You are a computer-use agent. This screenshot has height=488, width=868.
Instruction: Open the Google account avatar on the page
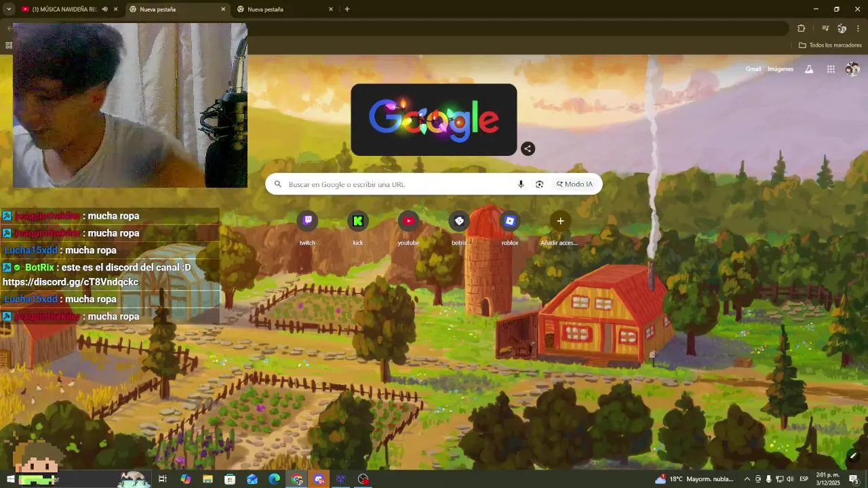point(852,69)
